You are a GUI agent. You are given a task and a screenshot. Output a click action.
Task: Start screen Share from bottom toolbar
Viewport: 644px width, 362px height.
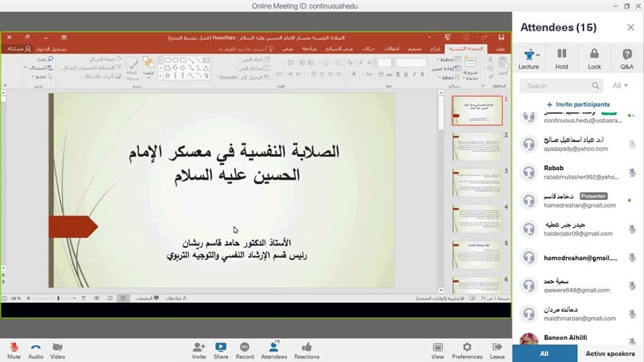[221, 347]
